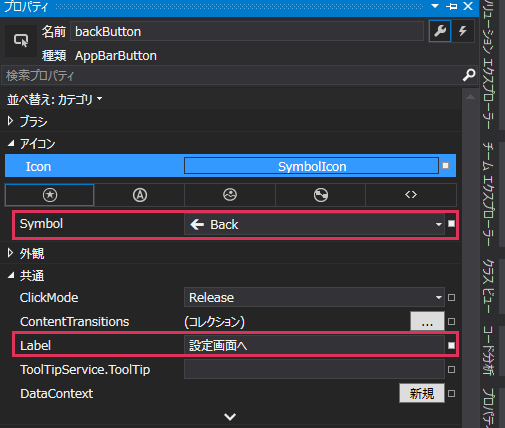
Task: Click the ContentTransitions ellipsis button
Action: point(427,321)
